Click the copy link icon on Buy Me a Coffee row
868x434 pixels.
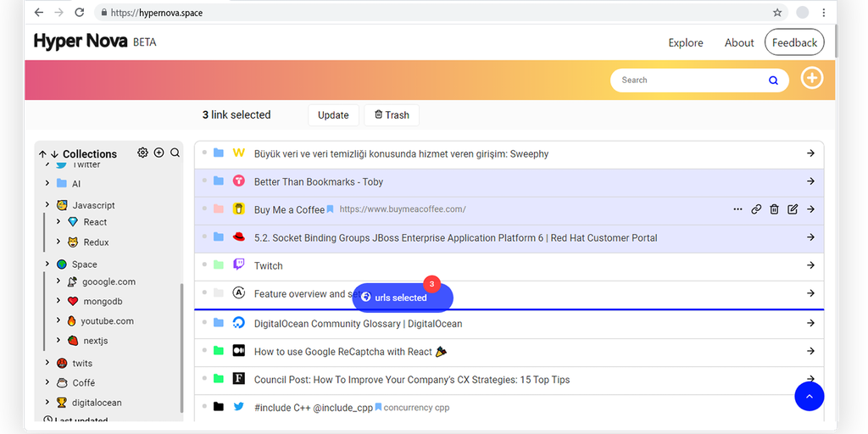756,209
